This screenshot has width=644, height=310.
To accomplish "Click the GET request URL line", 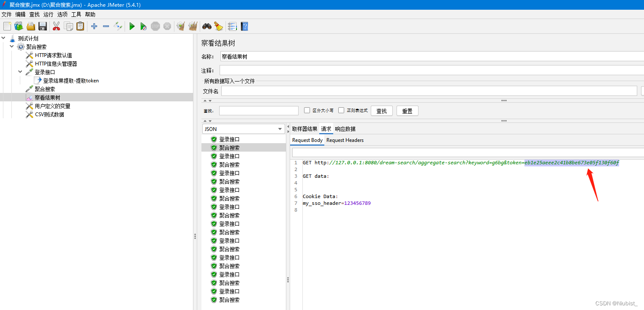I will pos(461,163).
